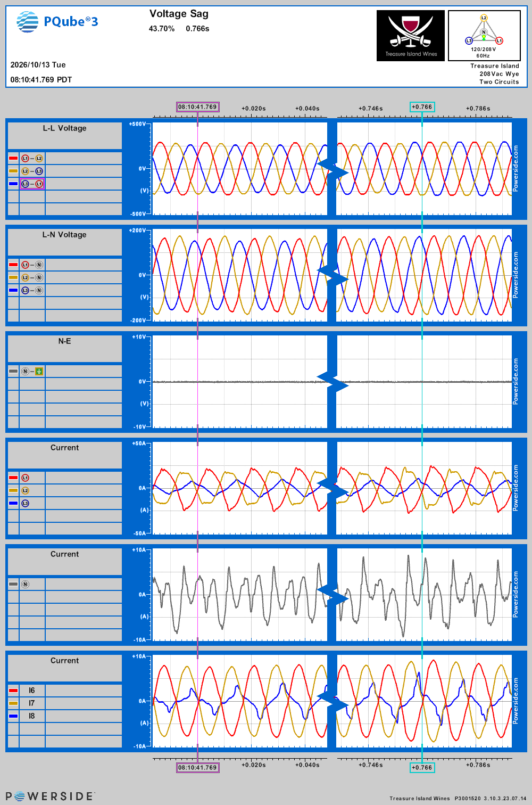Click the I8 label in the Current legend
The height and width of the screenshot is (805, 532).
pos(32,716)
